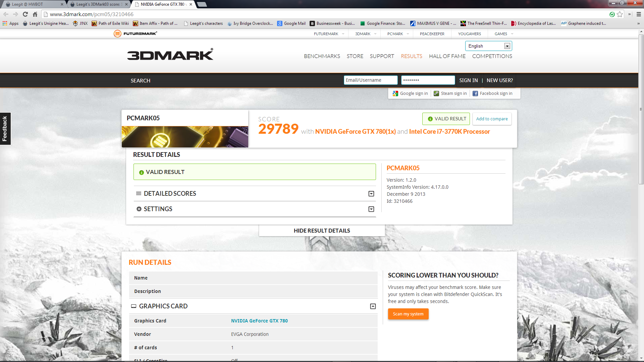Screen dimensions: 644x362
Task: Expand the SETTINGS section
Action: [371, 209]
